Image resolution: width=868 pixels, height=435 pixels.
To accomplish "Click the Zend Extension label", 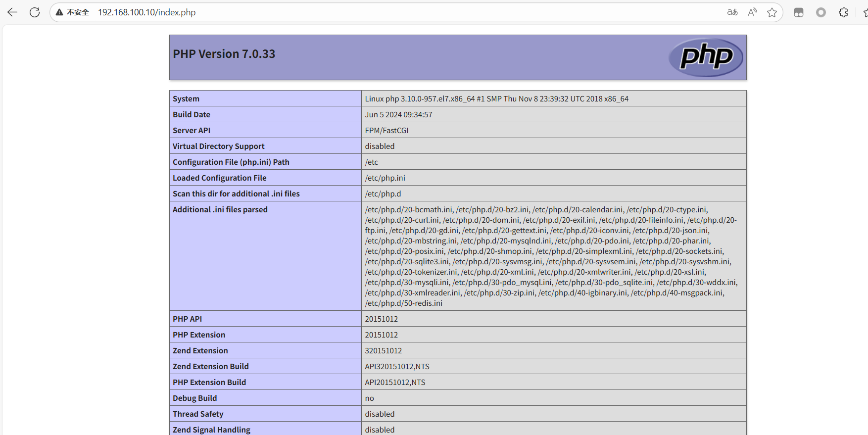I will [200, 350].
